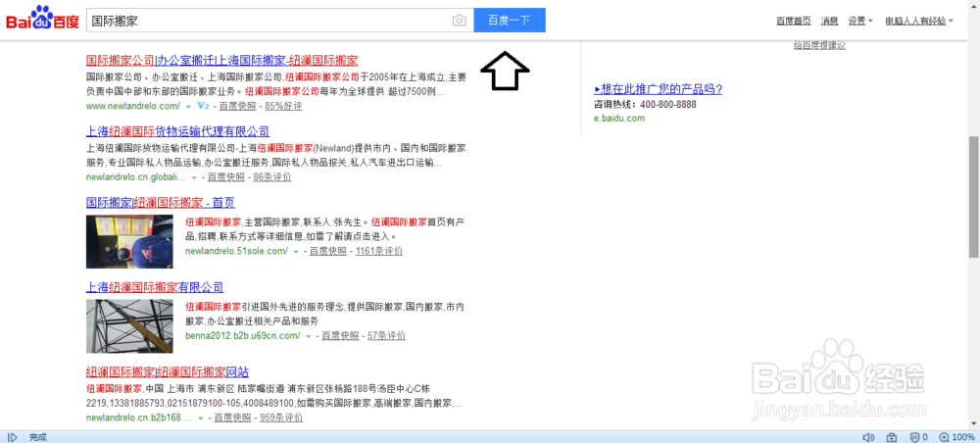Open result 上海纽澜国际搬家有限公司
This screenshot has width=980, height=443.
point(155,287)
